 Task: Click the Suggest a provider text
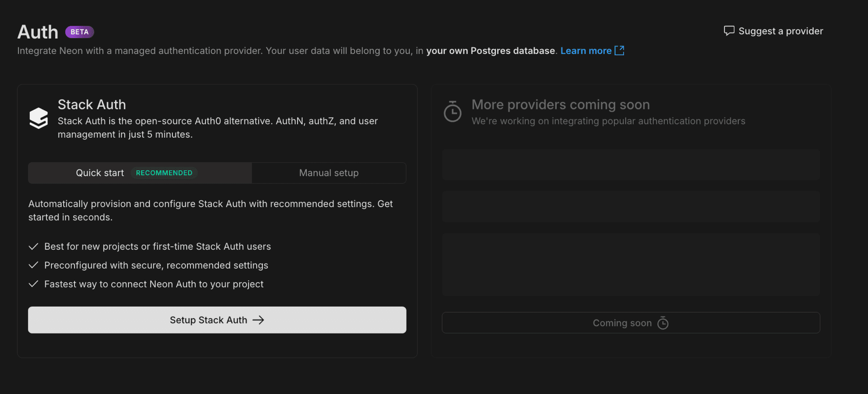point(781,31)
